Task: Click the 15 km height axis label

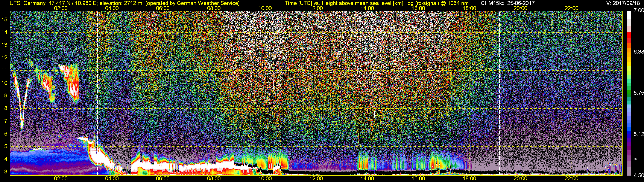Action: coord(5,19)
